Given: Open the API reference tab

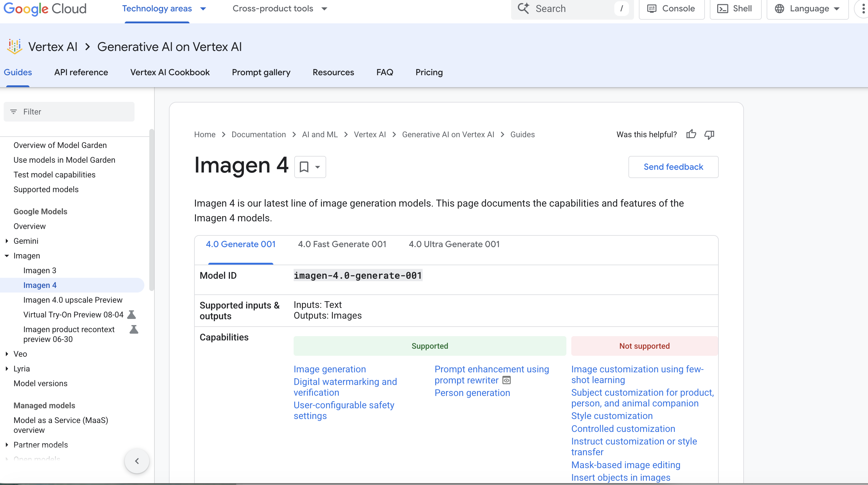Looking at the screenshot, I should pyautogui.click(x=81, y=72).
